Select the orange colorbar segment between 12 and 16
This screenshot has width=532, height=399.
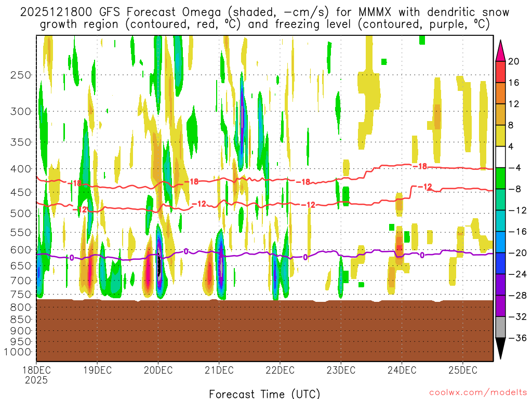point(501,93)
